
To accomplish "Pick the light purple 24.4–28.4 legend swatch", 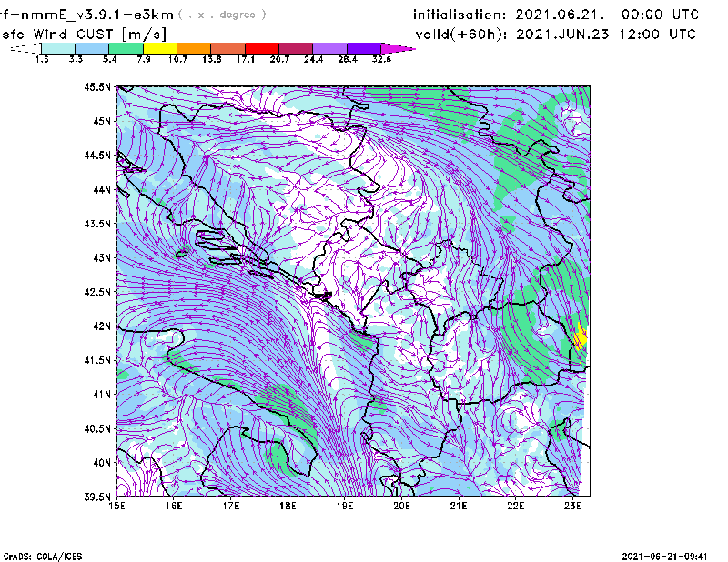I will (330, 48).
